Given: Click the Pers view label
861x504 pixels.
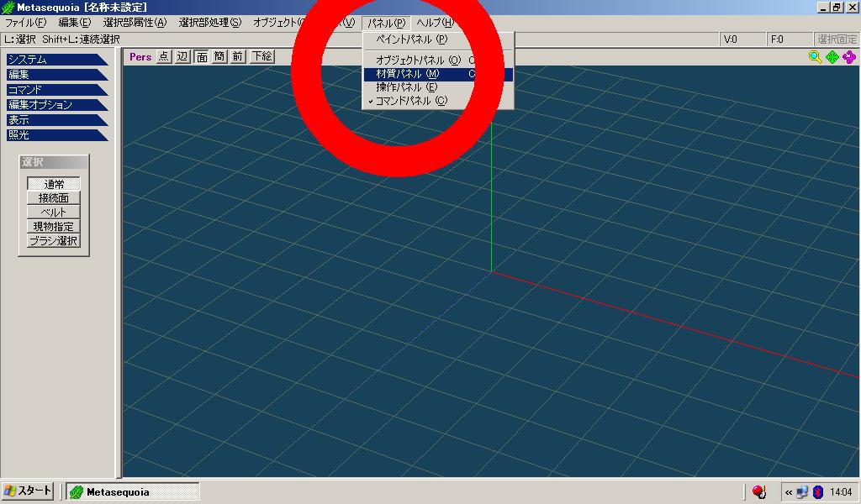Looking at the screenshot, I should point(140,56).
